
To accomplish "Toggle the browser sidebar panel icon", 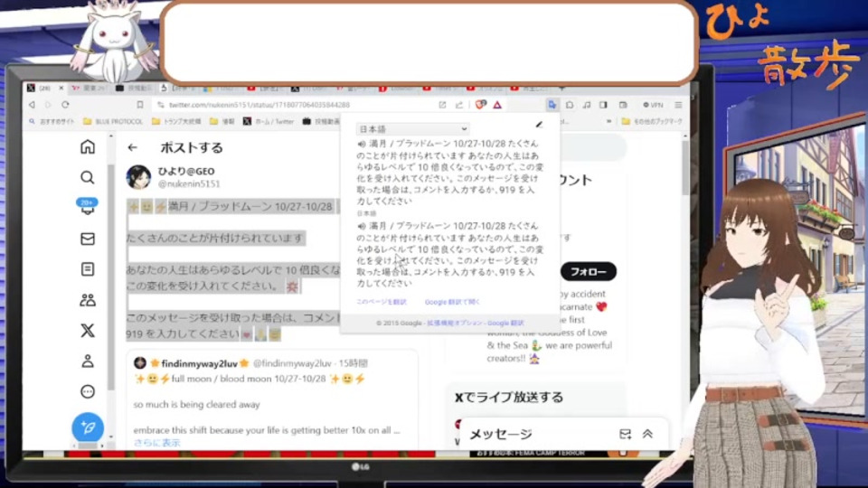I will (x=603, y=105).
